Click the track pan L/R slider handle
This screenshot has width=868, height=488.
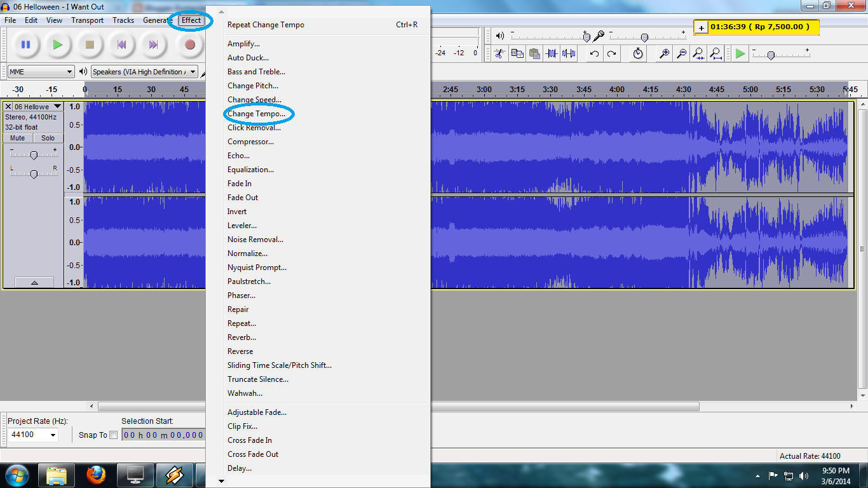tap(34, 173)
